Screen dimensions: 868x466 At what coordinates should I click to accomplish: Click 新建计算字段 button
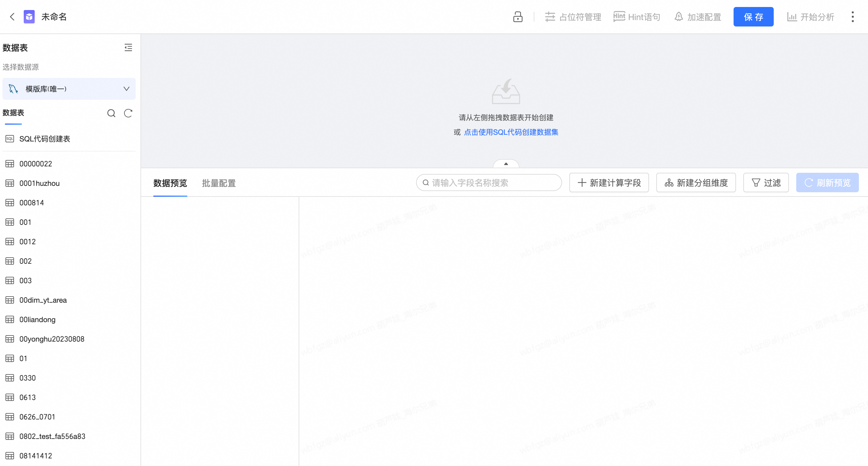(609, 183)
